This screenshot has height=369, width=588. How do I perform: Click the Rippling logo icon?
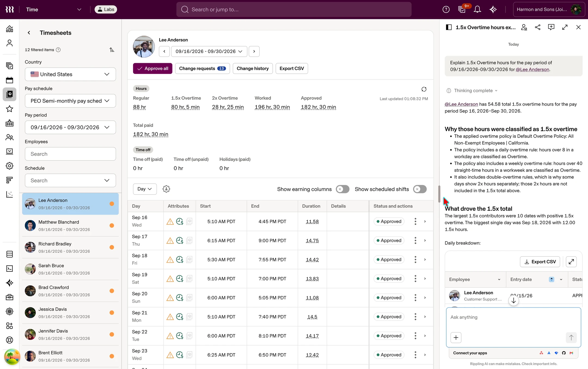pos(10,10)
